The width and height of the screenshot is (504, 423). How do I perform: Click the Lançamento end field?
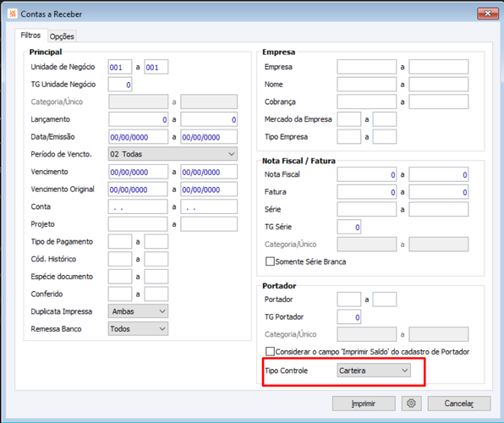pos(209,119)
